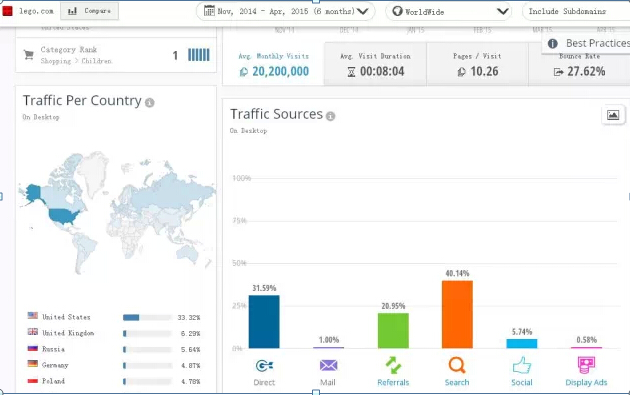Screen dimensions: 630x395
Task: Open Traffic Per Country info tooltip
Action: point(149,103)
